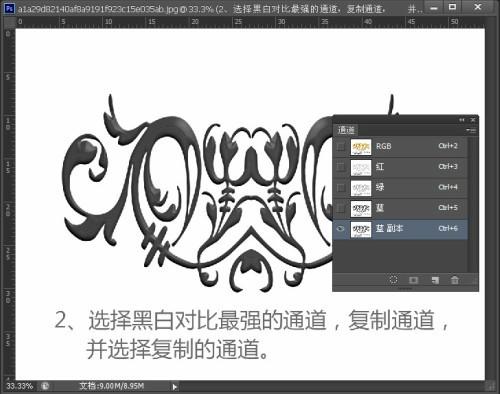Hide the 蓝 副本 channel eye icon

[341, 229]
